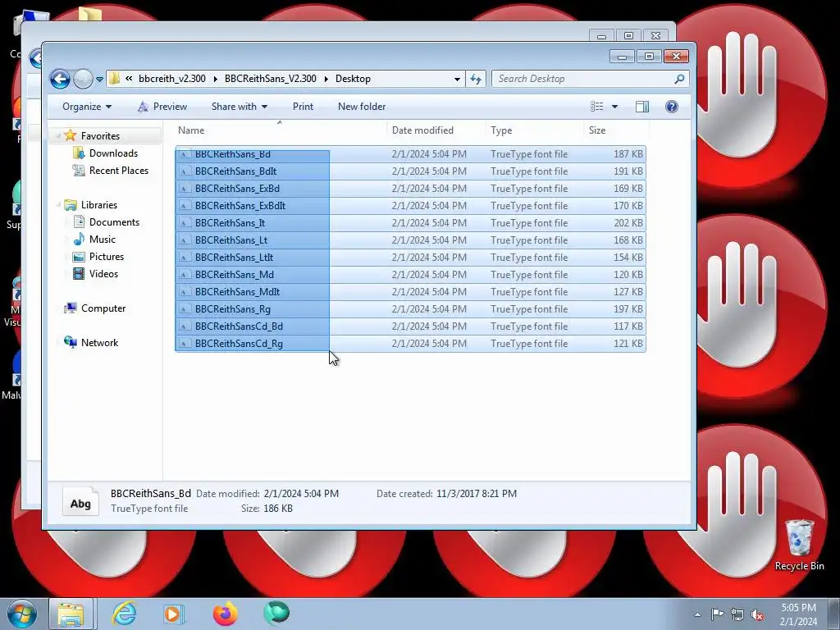840x630 pixels.
Task: Select the BBCReithSans_LtIt file
Action: [410, 257]
